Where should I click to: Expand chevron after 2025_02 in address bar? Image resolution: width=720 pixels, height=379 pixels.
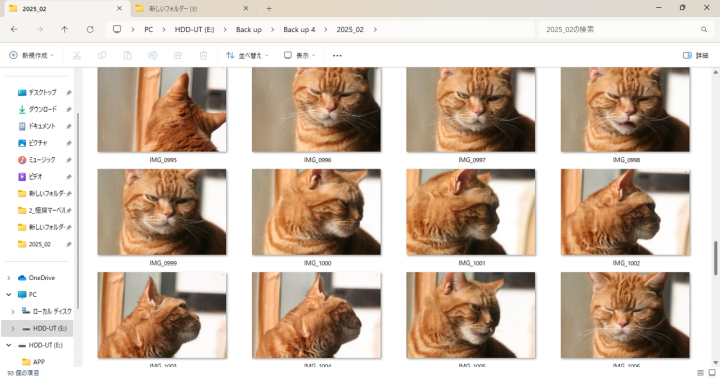point(375,29)
